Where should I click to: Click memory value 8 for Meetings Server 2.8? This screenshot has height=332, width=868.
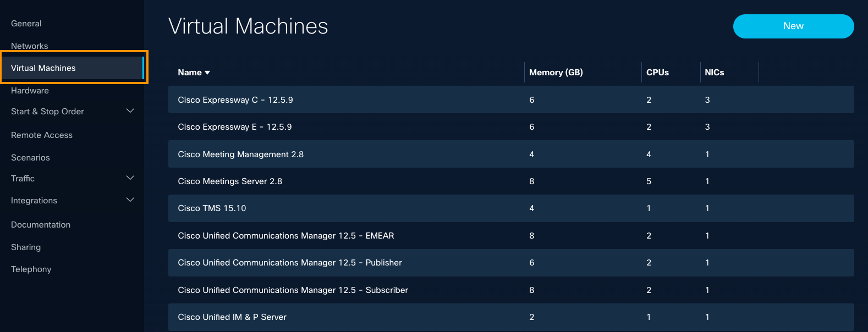532,181
